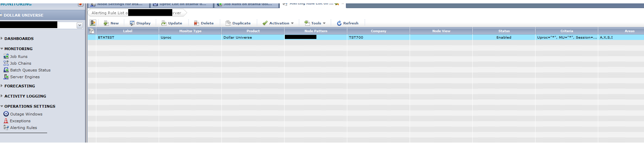This screenshot has height=150, width=644.
Task: Sort by the Company column header
Action: pos(378,31)
